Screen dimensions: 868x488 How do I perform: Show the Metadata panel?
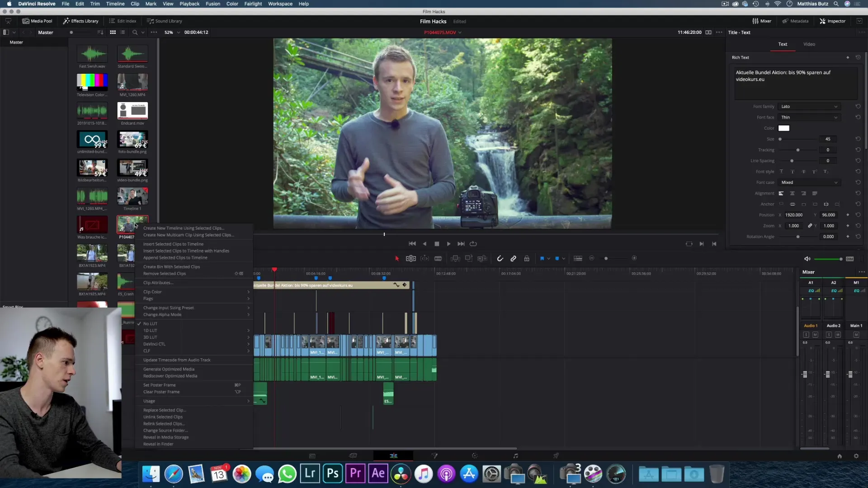coord(795,21)
